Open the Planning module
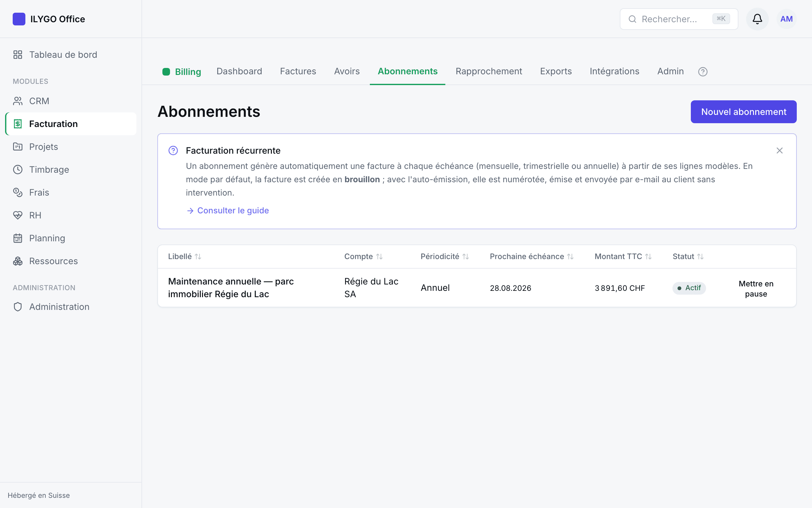 click(71, 238)
